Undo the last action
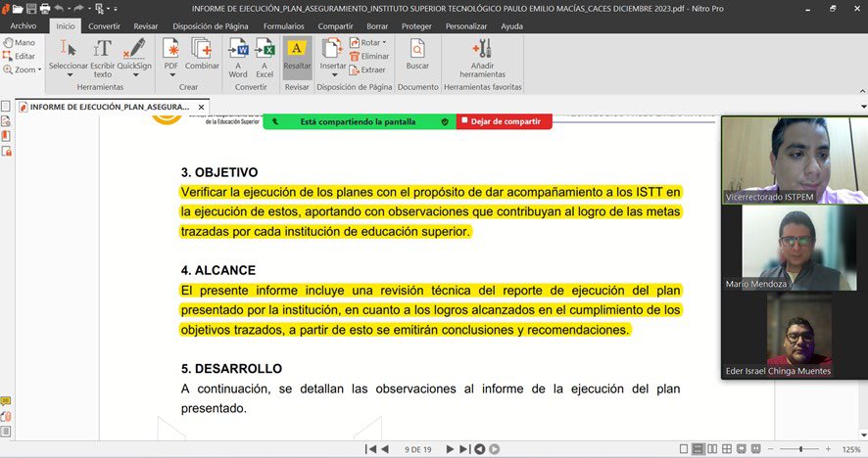Screen dimensions: 868x458 click(x=59, y=8)
